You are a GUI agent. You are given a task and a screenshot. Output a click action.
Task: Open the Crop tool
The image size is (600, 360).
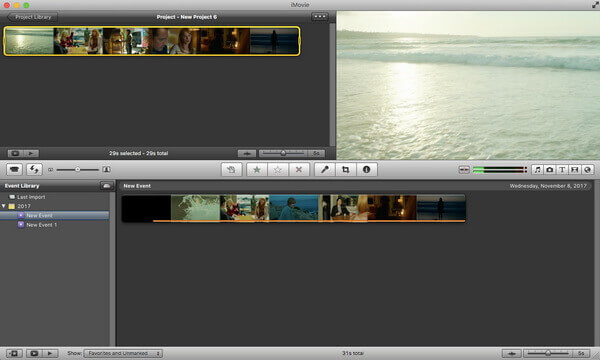pos(346,169)
